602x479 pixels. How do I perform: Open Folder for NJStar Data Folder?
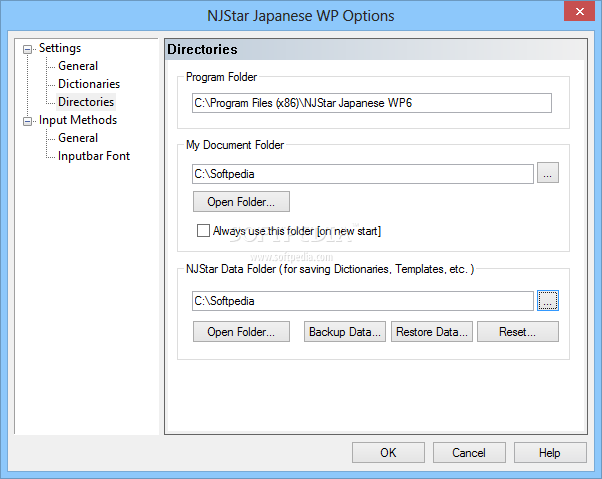(x=241, y=332)
